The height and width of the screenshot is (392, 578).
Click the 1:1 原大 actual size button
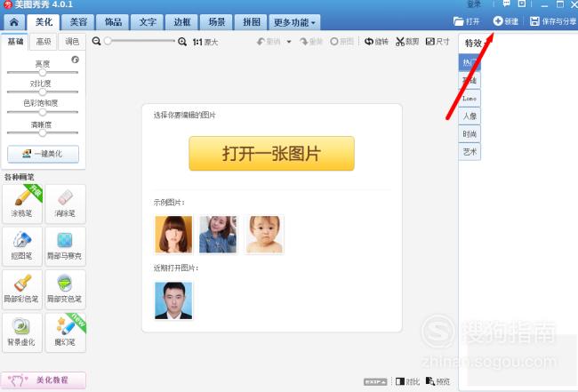205,42
